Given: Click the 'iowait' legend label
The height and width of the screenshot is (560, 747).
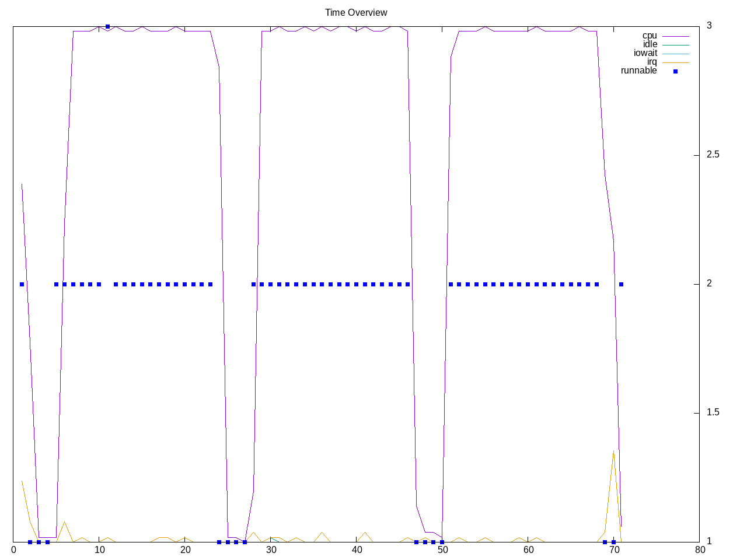Looking at the screenshot, I should [x=645, y=53].
